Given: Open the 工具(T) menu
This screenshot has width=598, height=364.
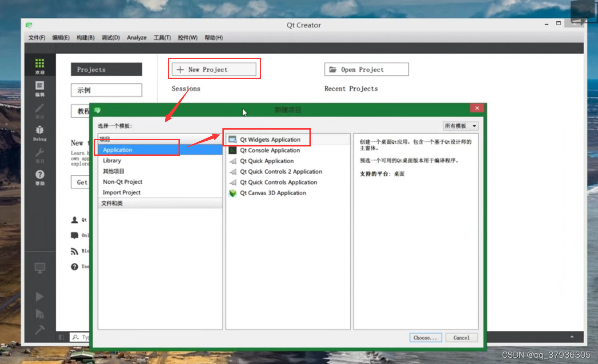Looking at the screenshot, I should pos(162,38).
